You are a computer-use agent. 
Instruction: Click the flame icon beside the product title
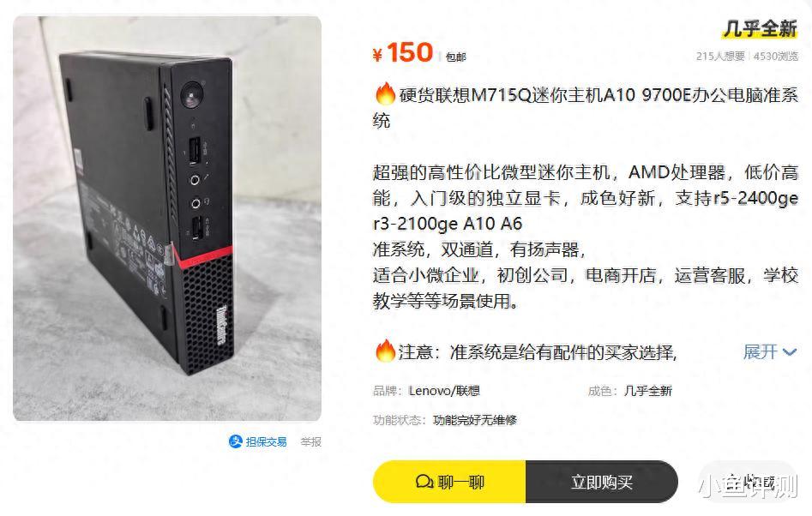tap(385, 94)
